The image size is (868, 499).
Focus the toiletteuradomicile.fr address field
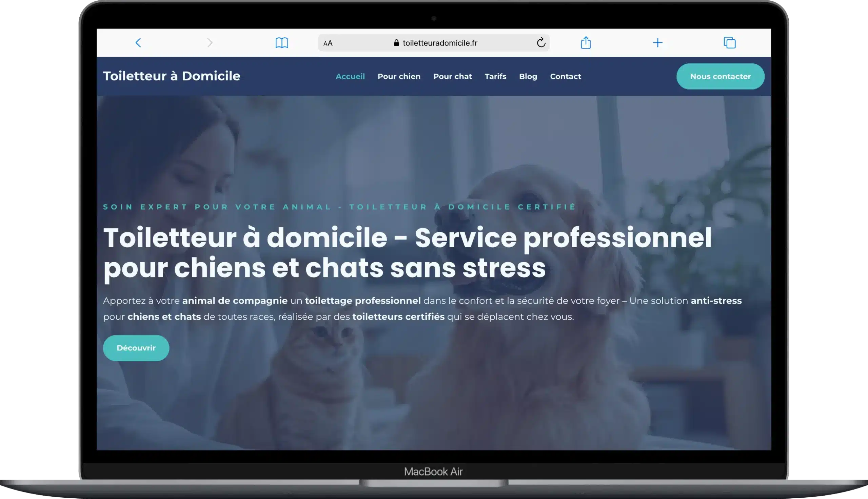pos(440,43)
